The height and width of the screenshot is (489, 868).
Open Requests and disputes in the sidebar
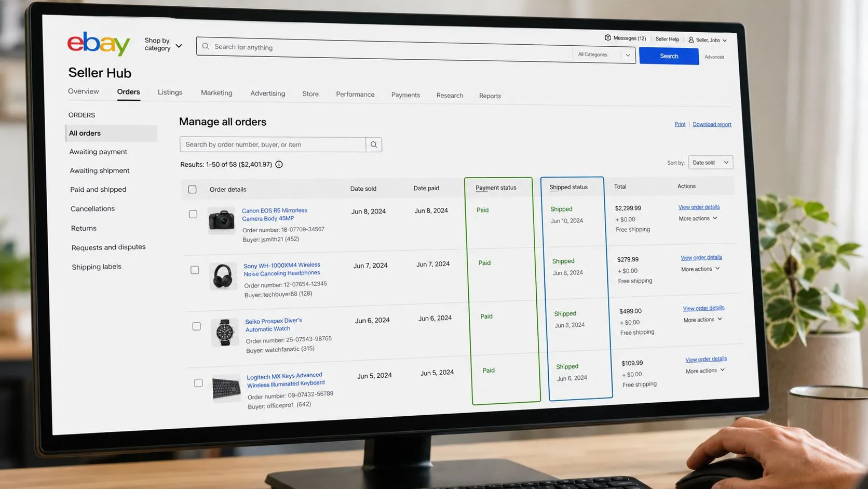coord(108,247)
